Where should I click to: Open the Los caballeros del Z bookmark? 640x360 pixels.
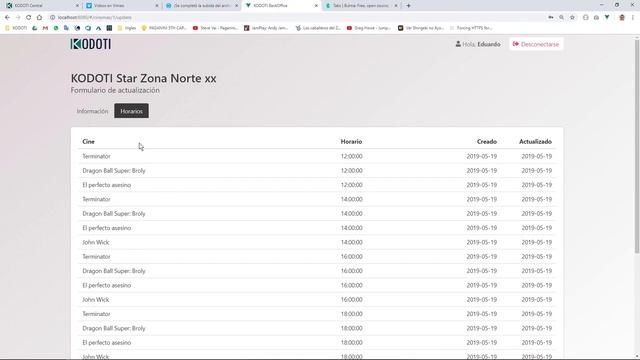coord(318,28)
